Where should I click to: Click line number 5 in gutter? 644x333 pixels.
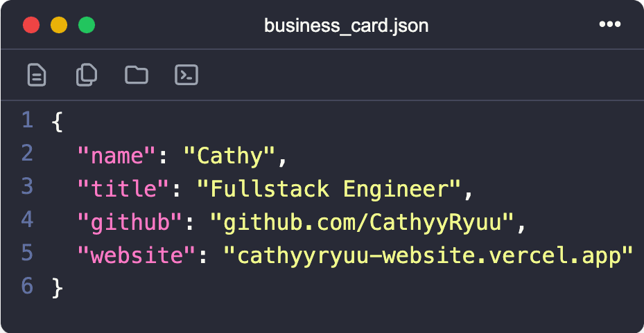coord(27,253)
